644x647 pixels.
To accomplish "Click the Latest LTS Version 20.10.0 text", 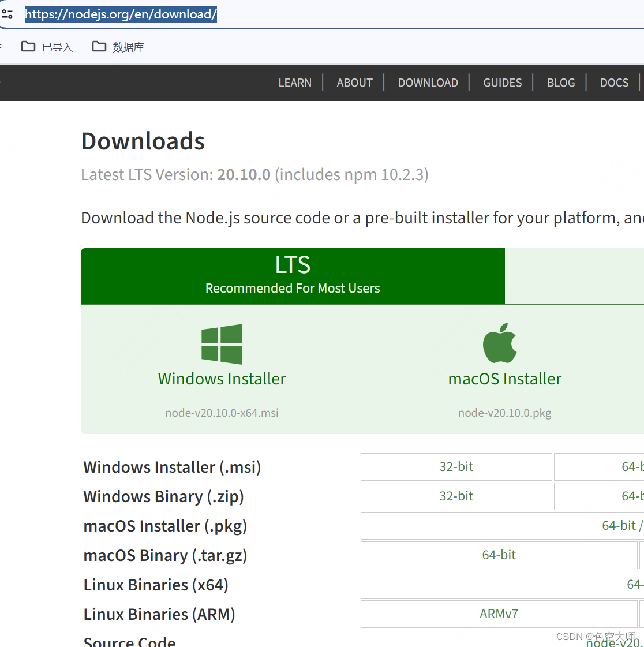I will (x=254, y=174).
